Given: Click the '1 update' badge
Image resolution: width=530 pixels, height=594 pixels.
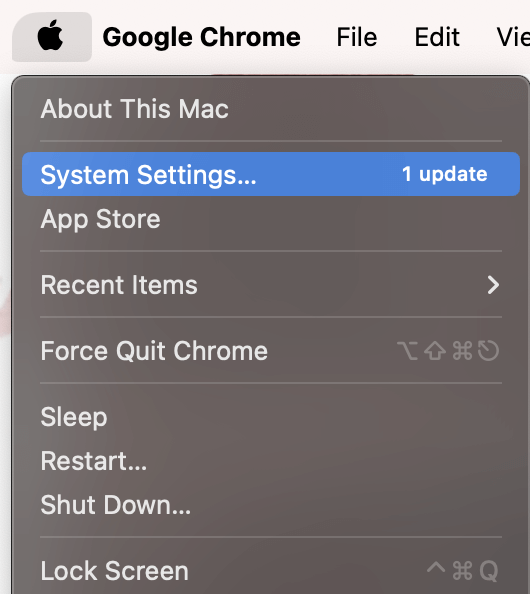Looking at the screenshot, I should coord(445,174).
